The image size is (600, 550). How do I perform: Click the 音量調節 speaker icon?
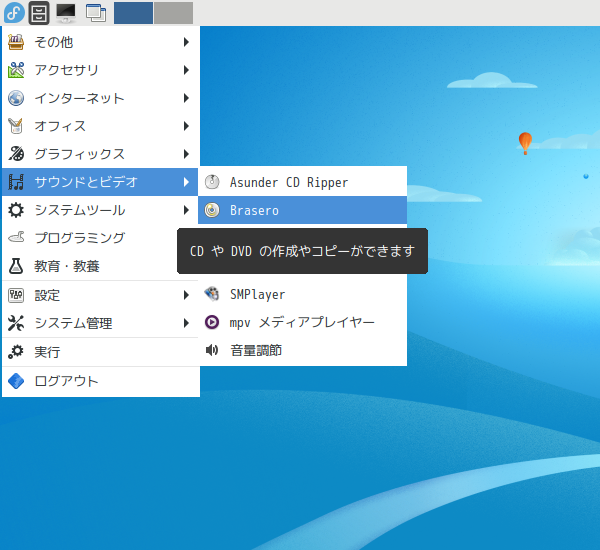[x=212, y=350]
